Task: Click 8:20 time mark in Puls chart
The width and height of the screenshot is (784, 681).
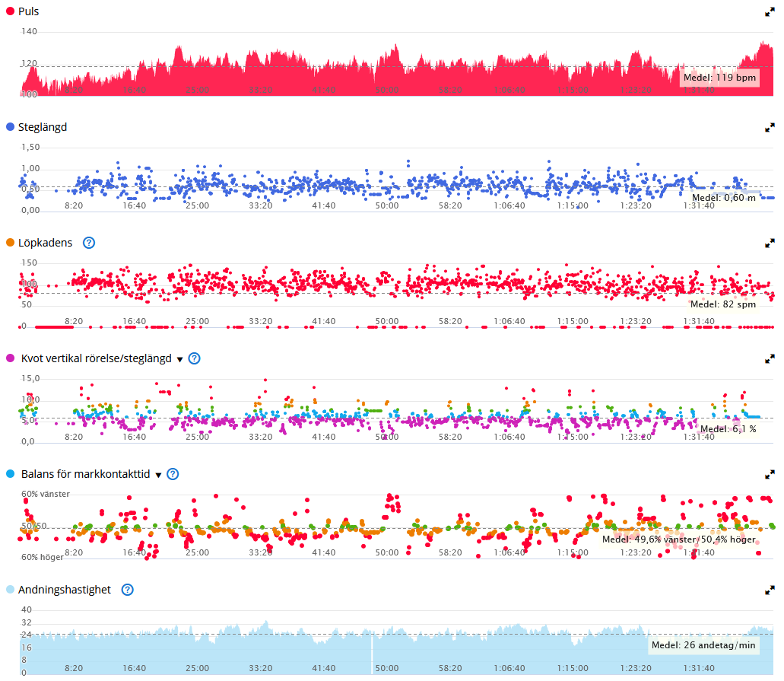Action: pos(74,90)
